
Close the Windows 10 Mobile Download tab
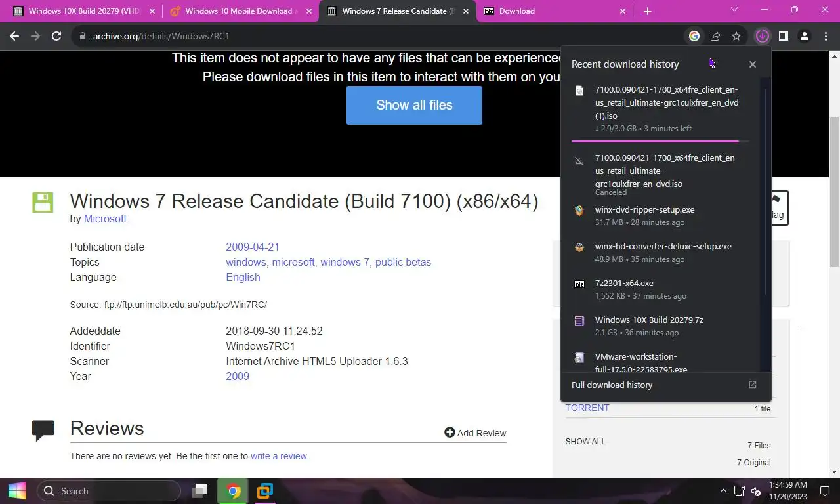309,11
